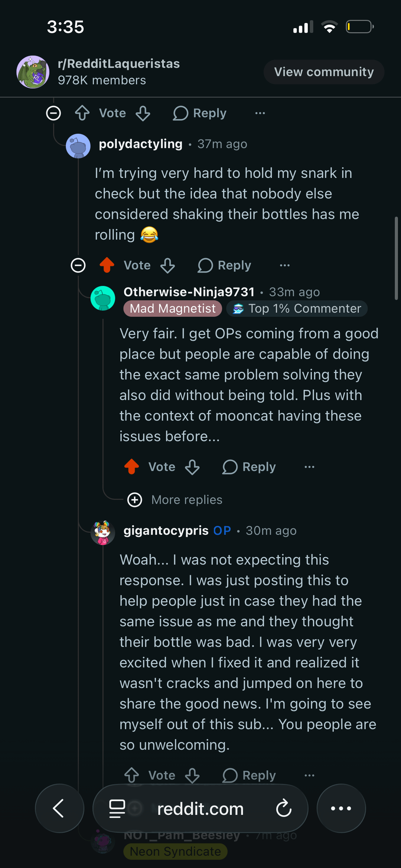This screenshot has width=401, height=868.
Task: Downvote Otherwise-Ninja9731's comment
Action: tap(192, 467)
